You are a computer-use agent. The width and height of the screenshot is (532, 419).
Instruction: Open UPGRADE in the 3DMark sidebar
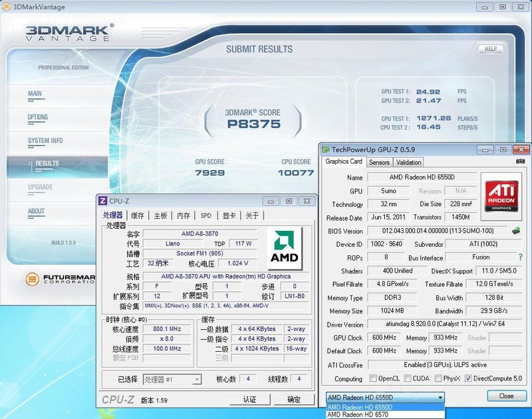coord(40,187)
